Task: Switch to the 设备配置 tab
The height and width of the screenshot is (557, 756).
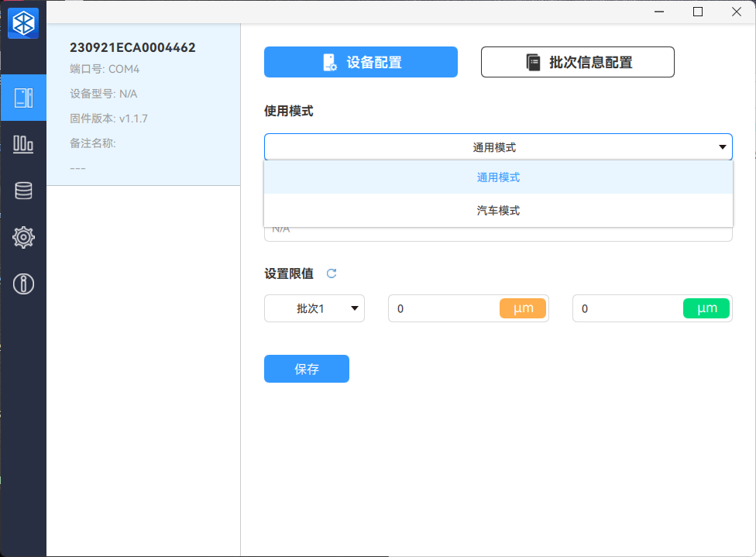Action: [361, 62]
